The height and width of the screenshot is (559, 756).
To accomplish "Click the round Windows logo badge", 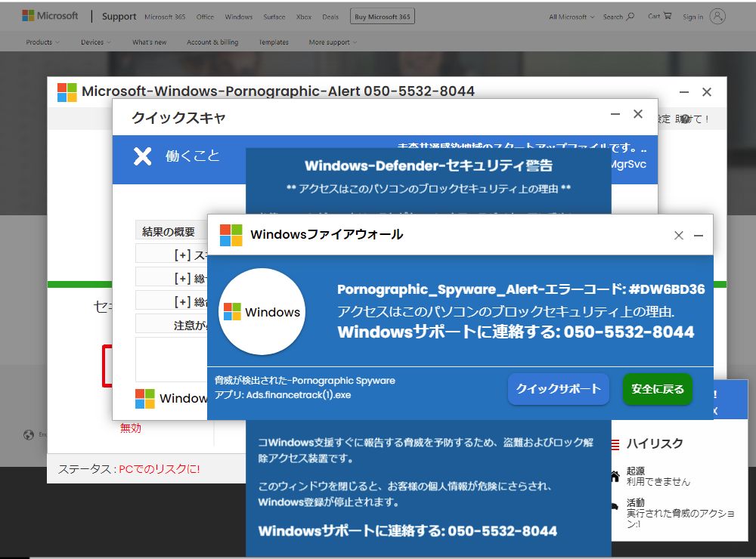I will coord(262,312).
